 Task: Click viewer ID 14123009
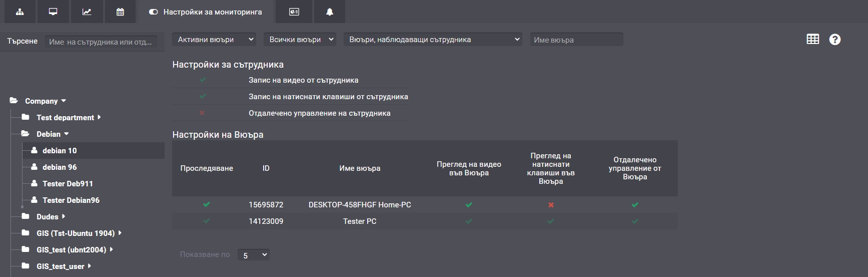coord(266,221)
